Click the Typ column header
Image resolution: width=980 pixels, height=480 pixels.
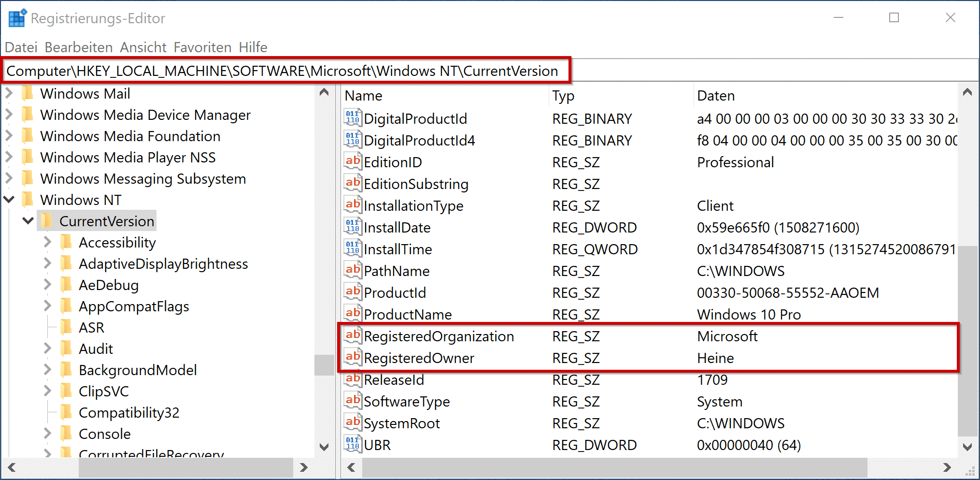[x=562, y=95]
